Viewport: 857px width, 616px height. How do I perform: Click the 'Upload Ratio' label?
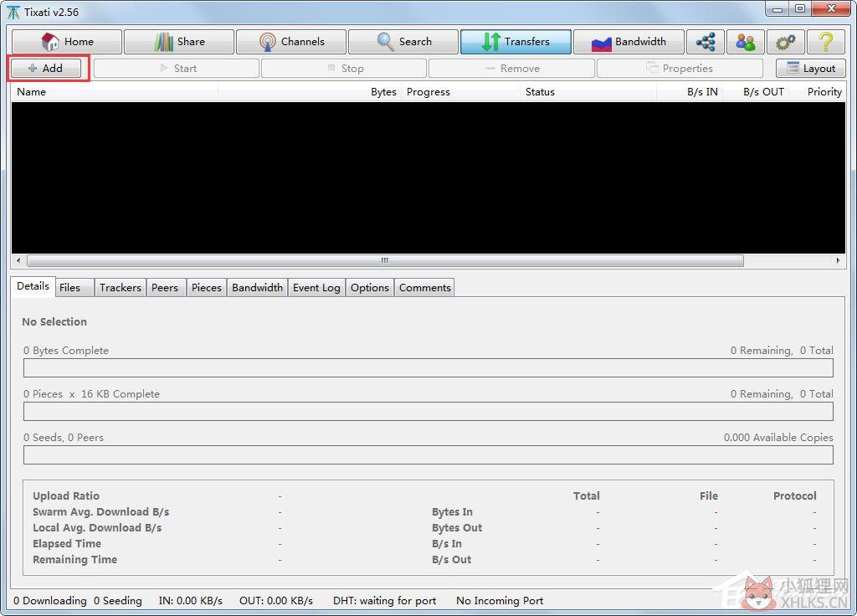[66, 495]
